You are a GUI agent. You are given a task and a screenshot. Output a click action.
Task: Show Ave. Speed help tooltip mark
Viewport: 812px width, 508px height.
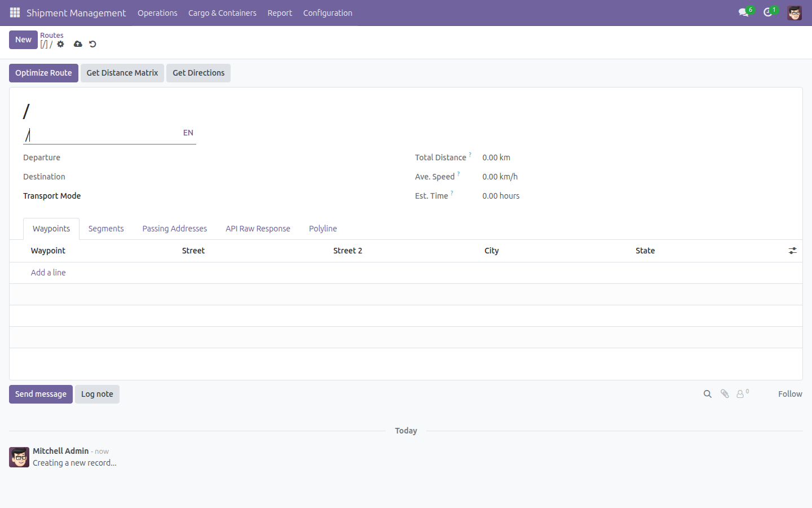(458, 173)
